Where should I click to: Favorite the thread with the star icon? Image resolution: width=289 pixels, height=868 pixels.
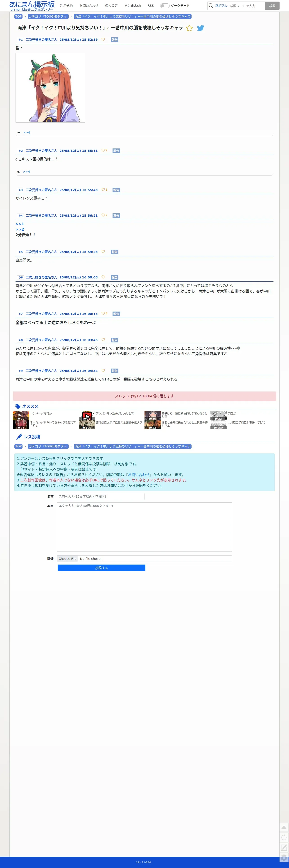tap(189, 28)
